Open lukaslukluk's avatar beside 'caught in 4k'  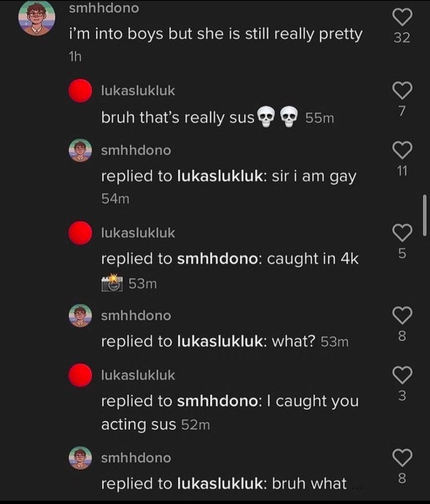(80, 233)
